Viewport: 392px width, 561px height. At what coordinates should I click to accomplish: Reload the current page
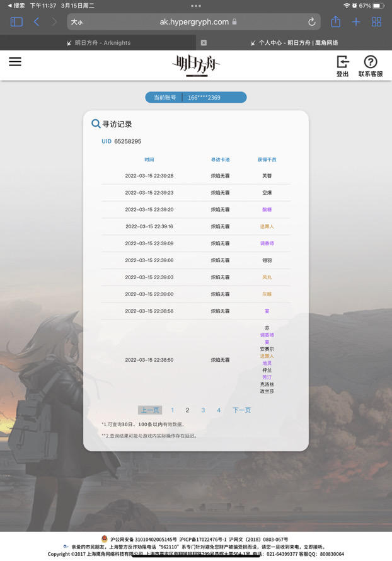coord(312,22)
